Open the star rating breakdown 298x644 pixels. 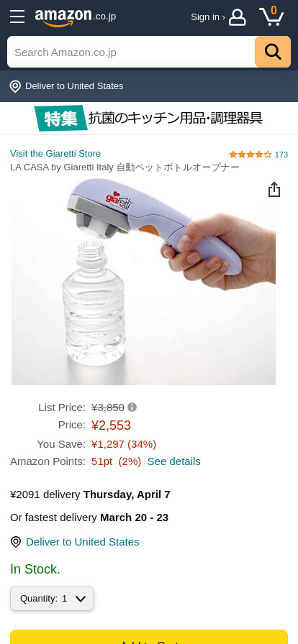[x=250, y=155]
